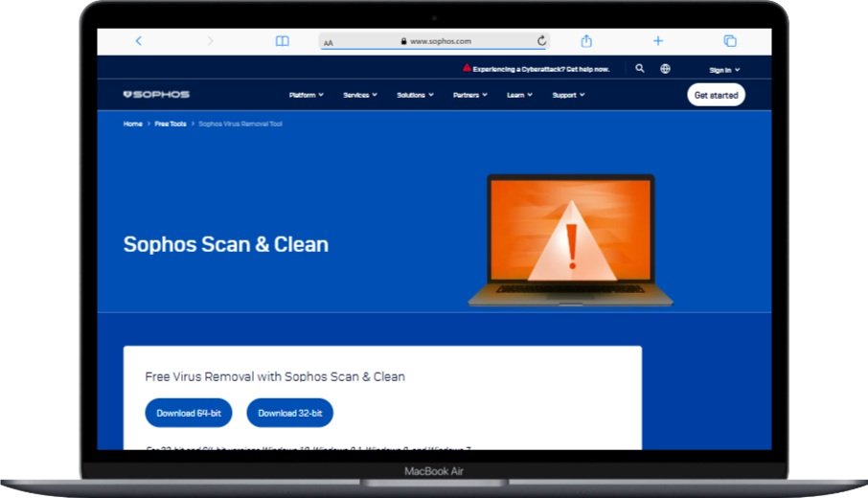Add a new tab with plus icon
Image resolution: width=868 pixels, height=498 pixels.
tap(657, 41)
